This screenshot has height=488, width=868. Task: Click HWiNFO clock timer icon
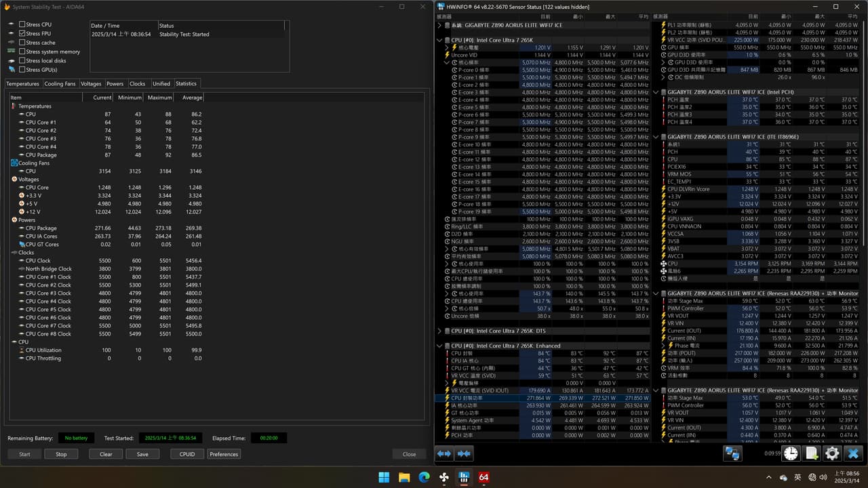tap(791, 453)
